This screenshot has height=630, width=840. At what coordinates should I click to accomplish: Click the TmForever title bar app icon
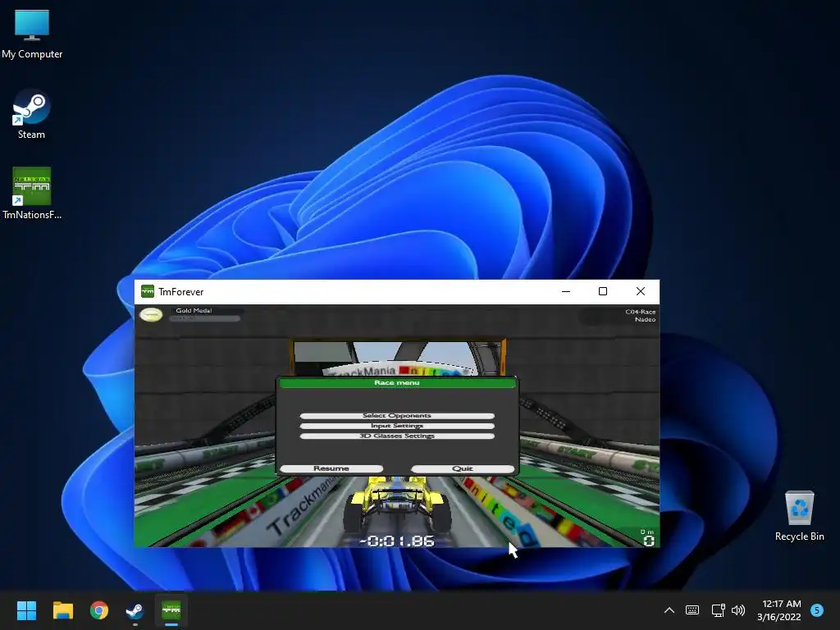point(148,291)
